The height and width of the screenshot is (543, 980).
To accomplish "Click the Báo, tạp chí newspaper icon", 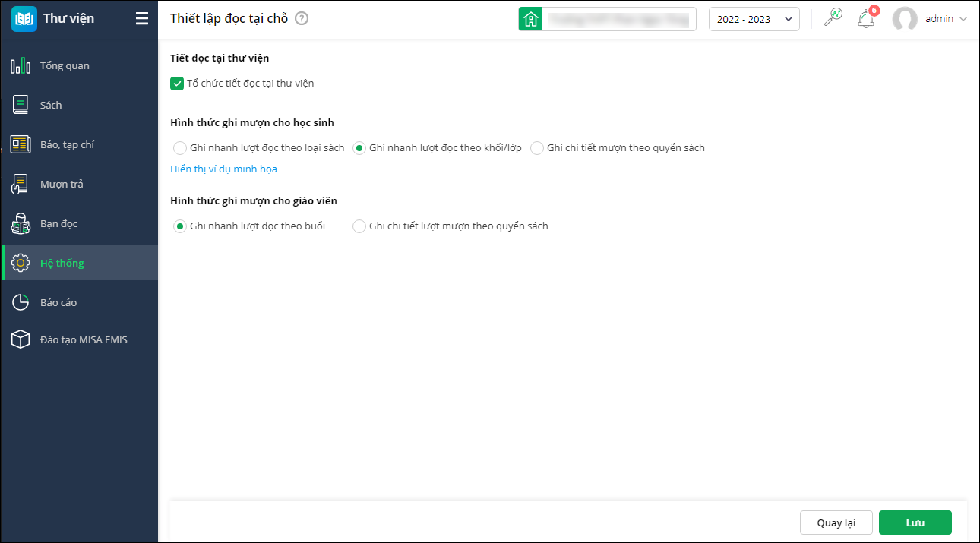I will click(21, 144).
